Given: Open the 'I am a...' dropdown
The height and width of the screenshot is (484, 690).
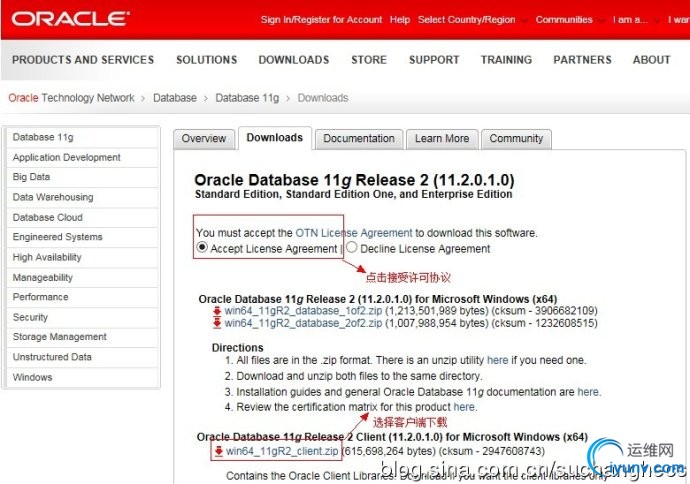Looking at the screenshot, I should point(635,20).
